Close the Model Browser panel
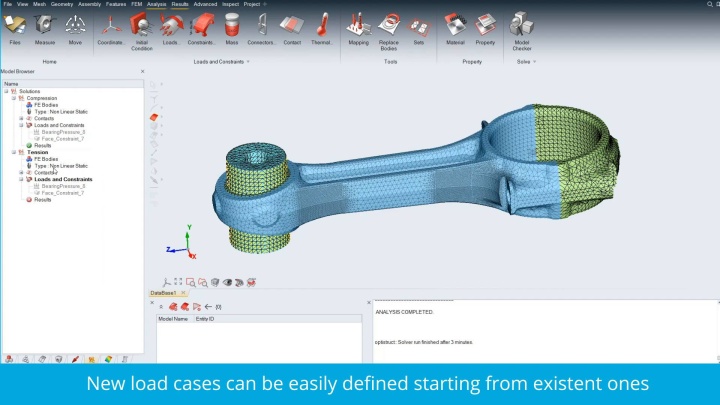This screenshot has width=720, height=405. [x=142, y=72]
